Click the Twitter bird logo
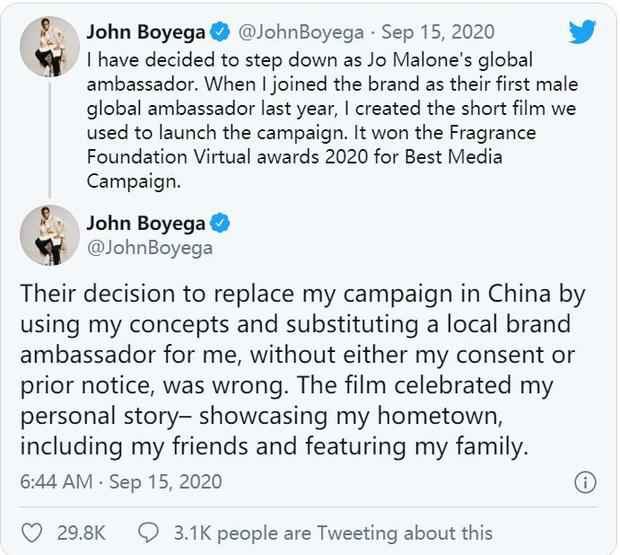The width and height of the screenshot is (620, 555). point(582,32)
